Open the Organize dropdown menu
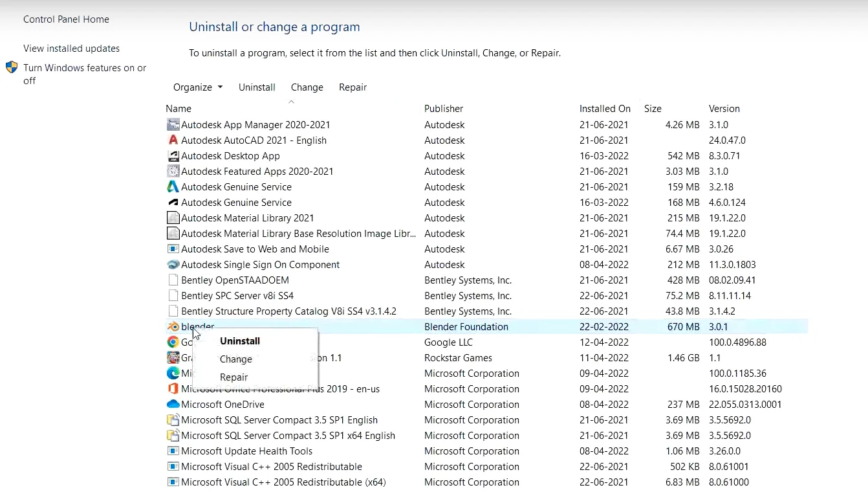The image size is (868, 492). click(197, 87)
